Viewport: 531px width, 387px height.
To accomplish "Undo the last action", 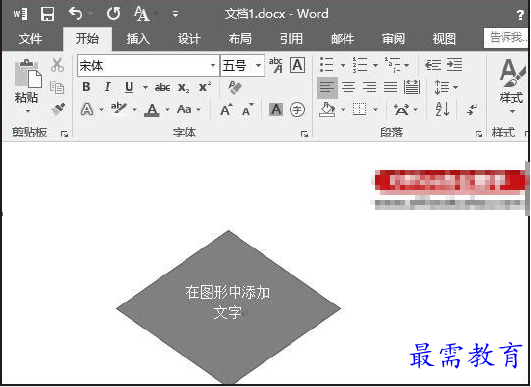I will (x=76, y=14).
